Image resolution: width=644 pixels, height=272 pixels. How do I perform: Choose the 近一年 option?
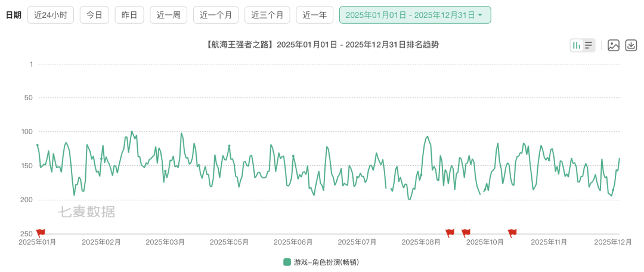coord(314,15)
